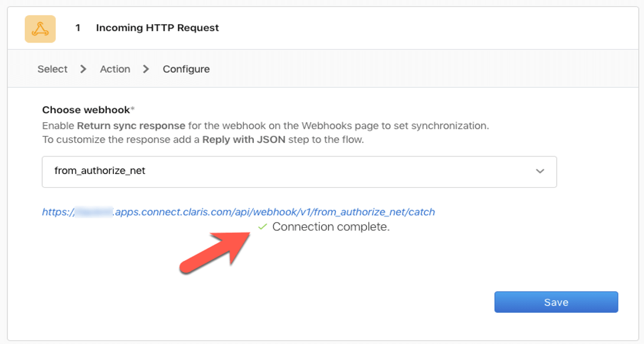Click the chevron arrow after Select
Viewport: 644px width, 344px height.
click(x=83, y=69)
